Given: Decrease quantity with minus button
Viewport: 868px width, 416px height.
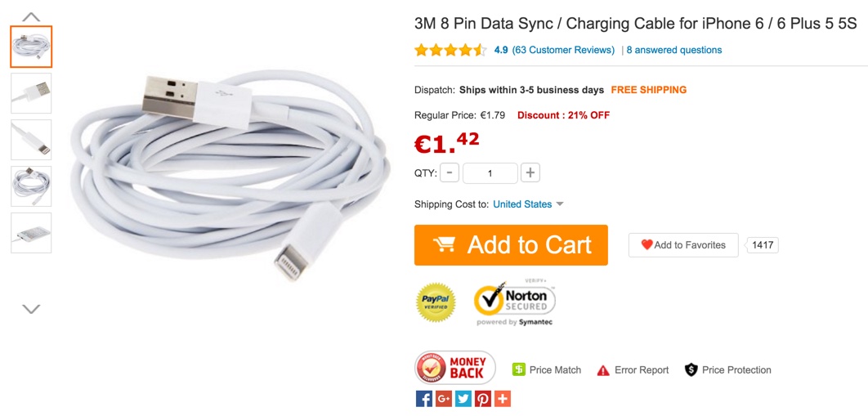Looking at the screenshot, I should [x=449, y=173].
